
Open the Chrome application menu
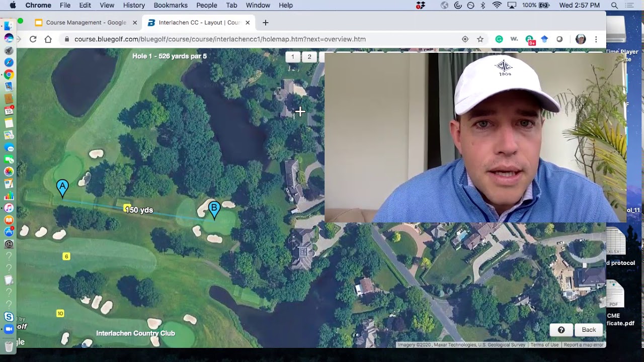tap(38, 5)
